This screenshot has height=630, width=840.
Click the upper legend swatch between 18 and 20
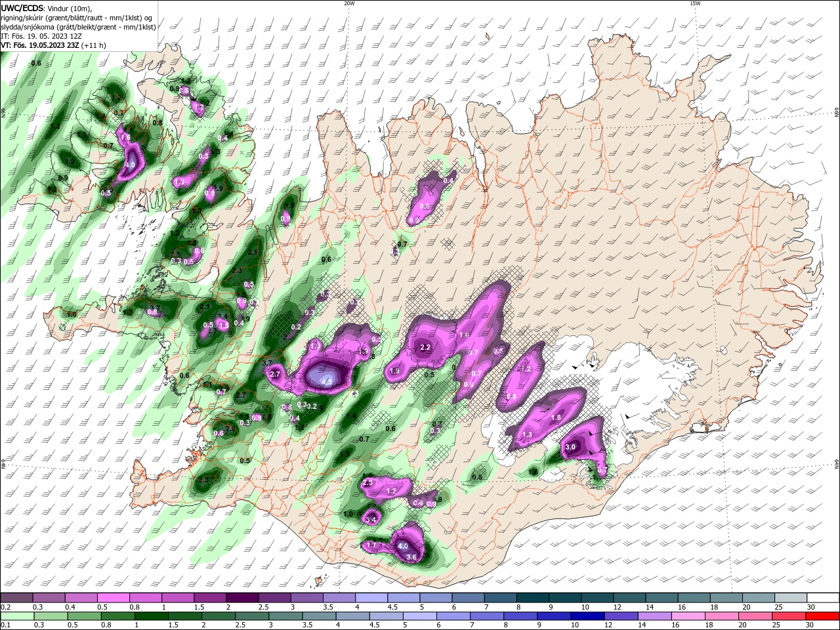click(726, 598)
